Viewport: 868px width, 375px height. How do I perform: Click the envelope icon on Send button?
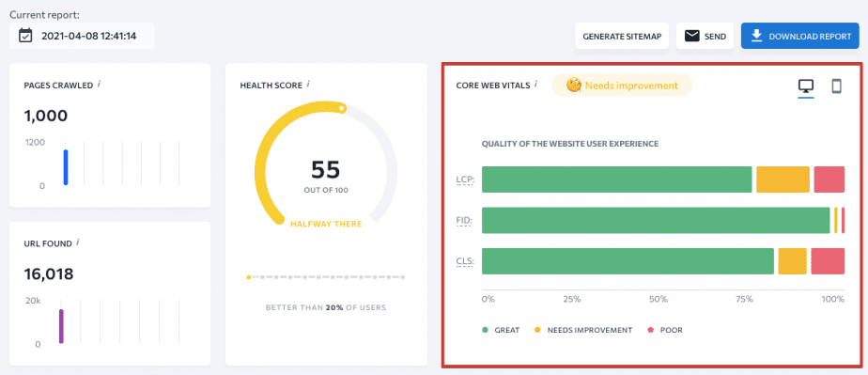692,36
